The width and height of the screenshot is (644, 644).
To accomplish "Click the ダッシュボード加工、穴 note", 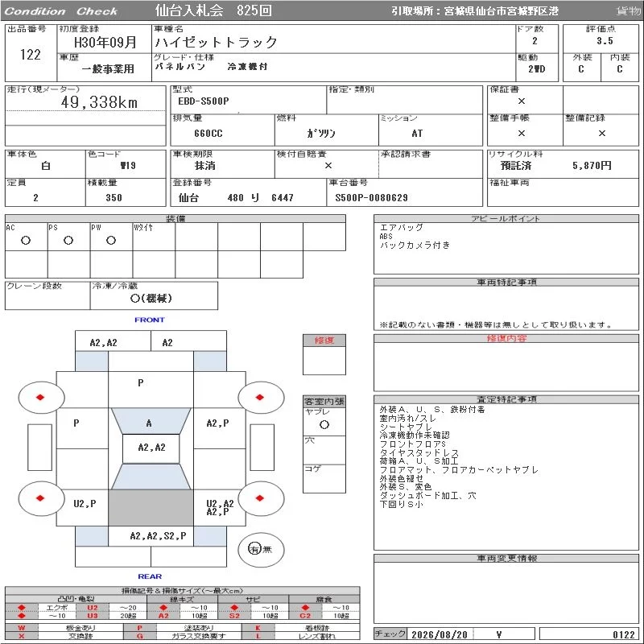I will 428,495.
